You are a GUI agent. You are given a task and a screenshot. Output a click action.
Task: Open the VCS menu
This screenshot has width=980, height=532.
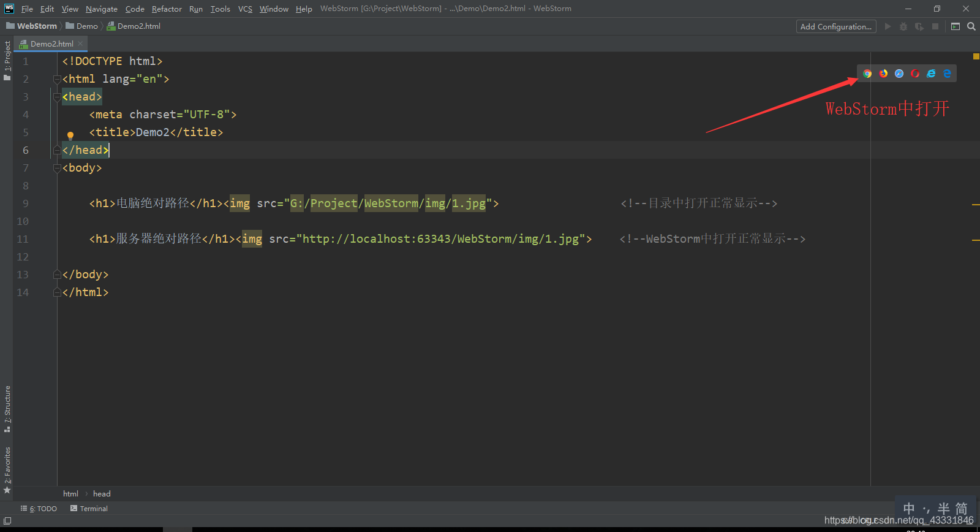245,9
